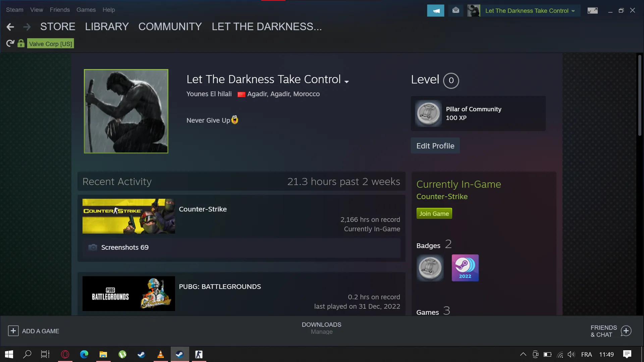Image resolution: width=644 pixels, height=362 pixels.
Task: Open the Steam menu
Action: (x=15, y=10)
